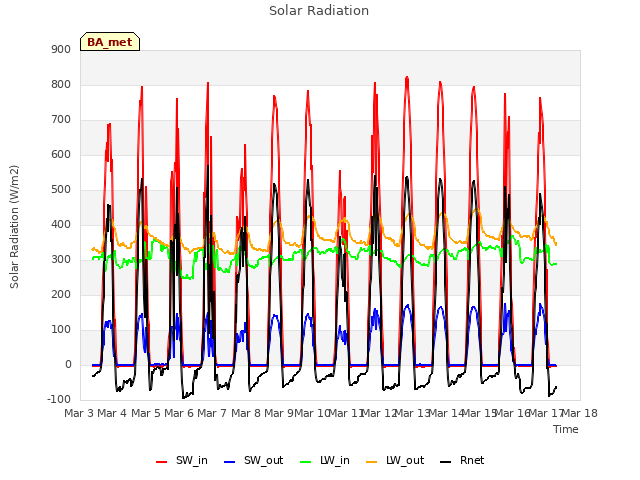Click the Mar 8 x-axis label
This screenshot has height=480, width=640.
[246, 413]
